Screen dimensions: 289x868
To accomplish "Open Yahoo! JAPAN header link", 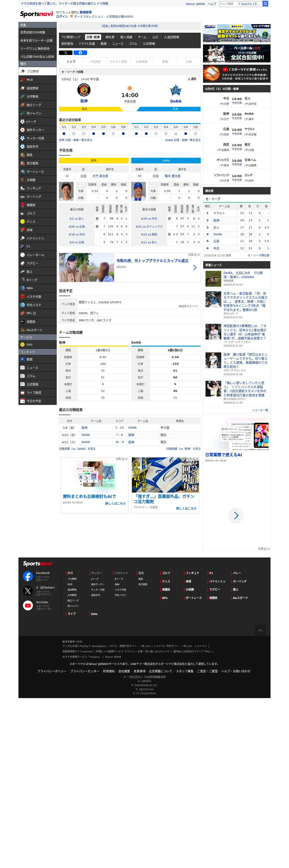I will tap(195, 4).
